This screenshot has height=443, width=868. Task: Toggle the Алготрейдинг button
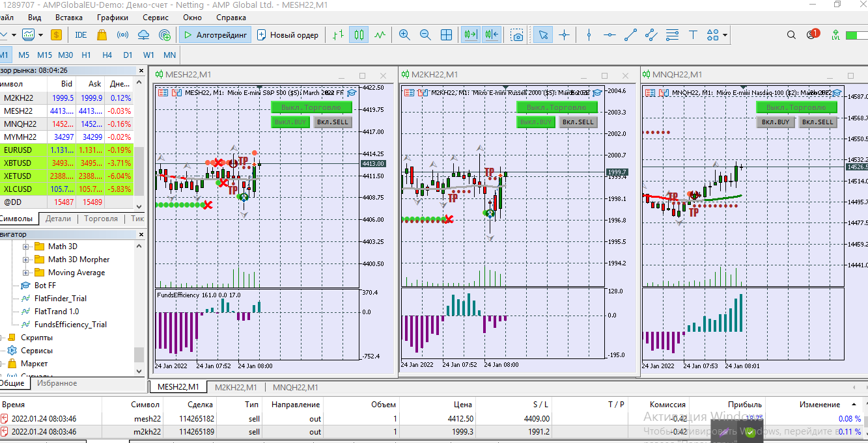click(214, 35)
